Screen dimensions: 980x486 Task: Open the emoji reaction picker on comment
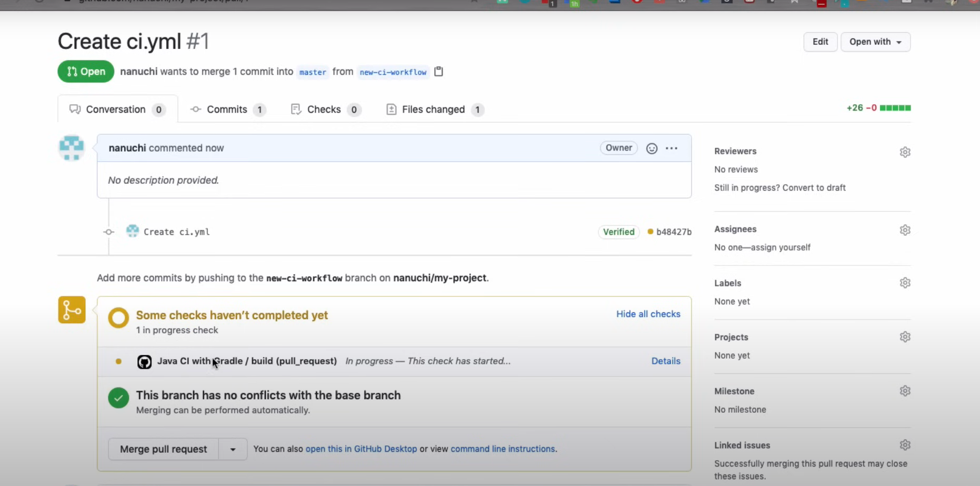tap(652, 148)
